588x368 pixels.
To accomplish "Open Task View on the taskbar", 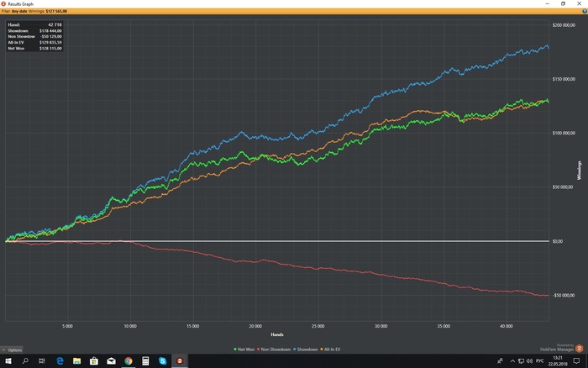I will point(42,361).
